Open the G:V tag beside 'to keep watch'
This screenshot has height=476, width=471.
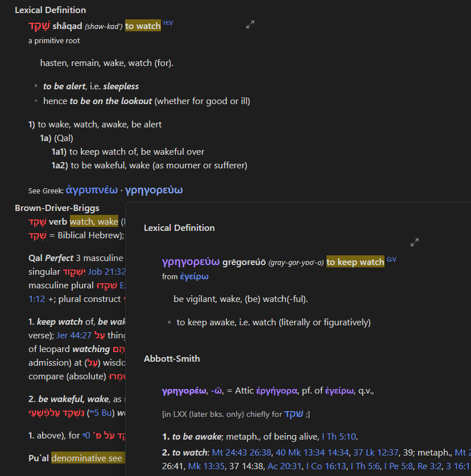point(391,259)
